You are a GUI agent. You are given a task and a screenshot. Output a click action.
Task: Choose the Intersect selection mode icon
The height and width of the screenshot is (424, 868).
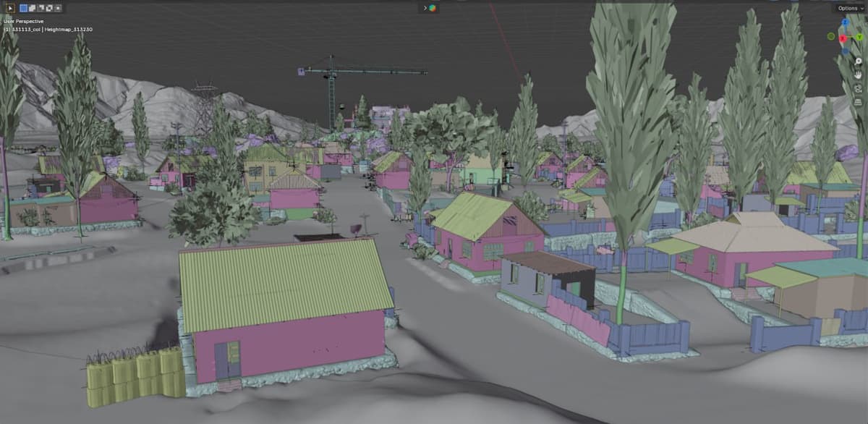[57, 8]
